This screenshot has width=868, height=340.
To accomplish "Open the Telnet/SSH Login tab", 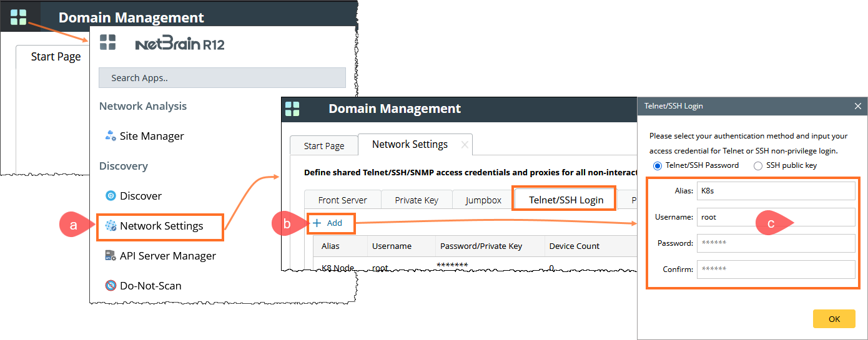I will pyautogui.click(x=566, y=200).
